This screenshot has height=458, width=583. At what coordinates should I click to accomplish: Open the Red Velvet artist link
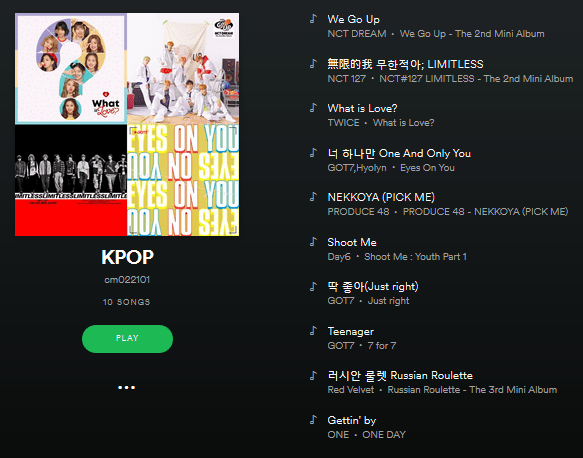(x=351, y=390)
